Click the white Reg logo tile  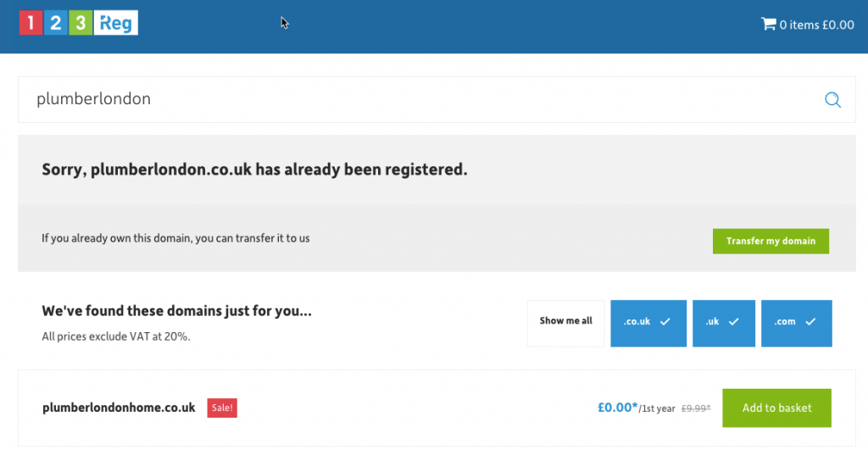pyautogui.click(x=115, y=23)
